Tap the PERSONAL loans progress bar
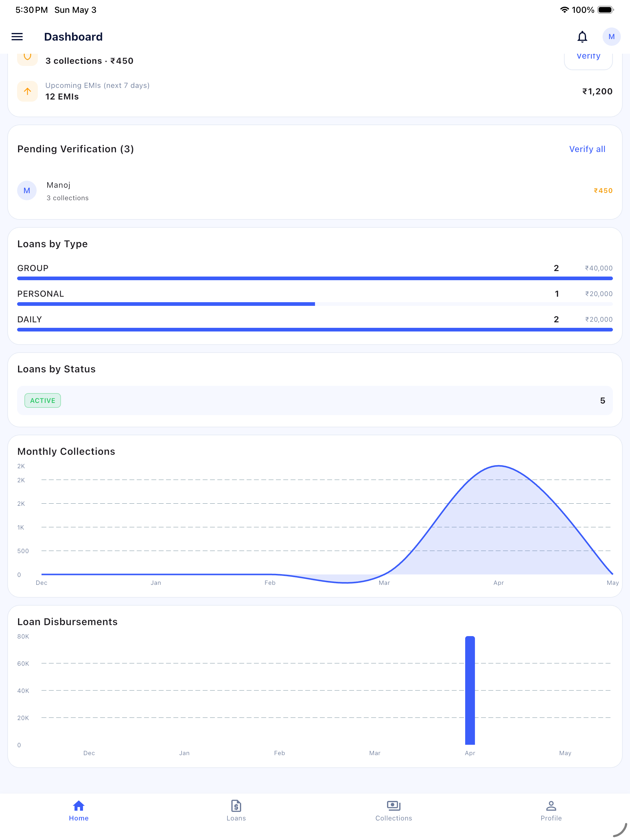This screenshot has height=840, width=630. 315,304
